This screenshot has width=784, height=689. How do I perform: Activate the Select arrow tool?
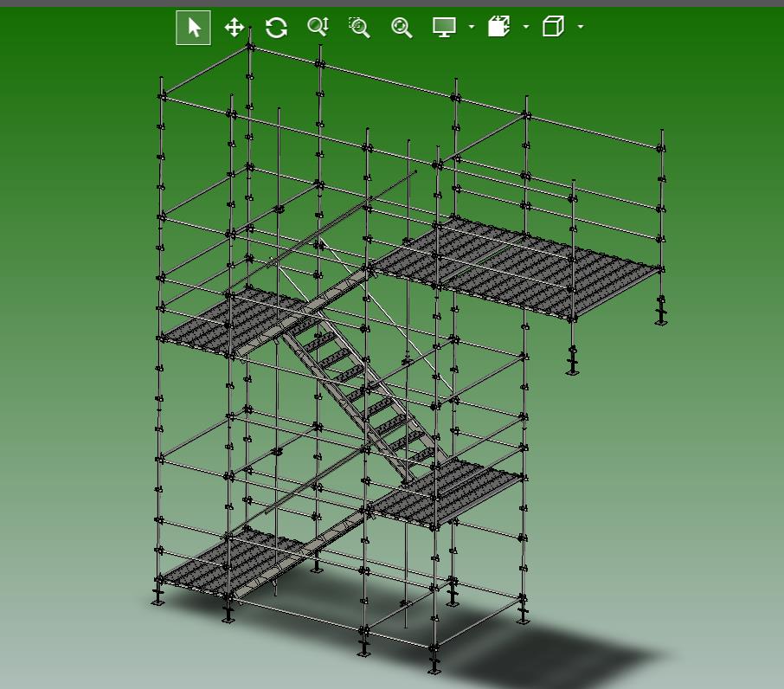click(x=194, y=28)
